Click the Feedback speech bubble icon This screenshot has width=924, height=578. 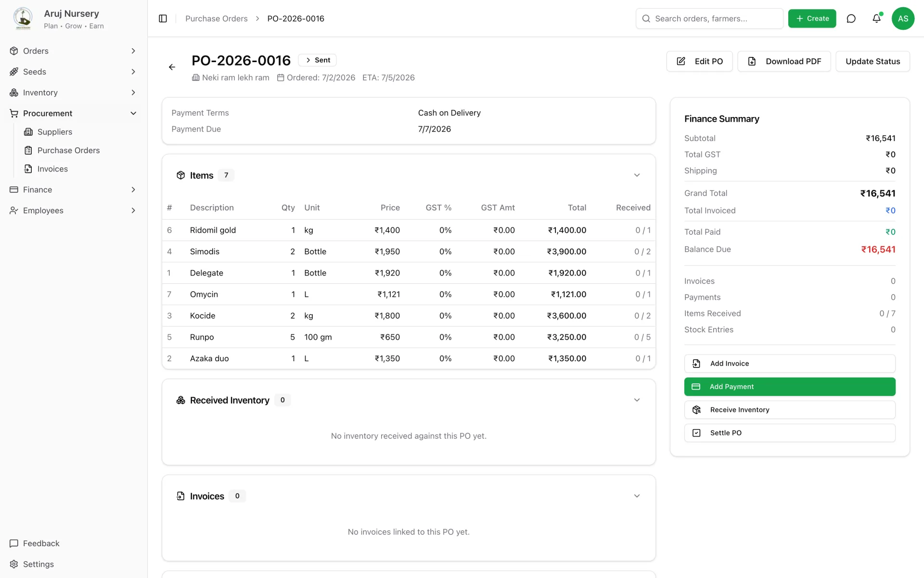click(x=14, y=543)
